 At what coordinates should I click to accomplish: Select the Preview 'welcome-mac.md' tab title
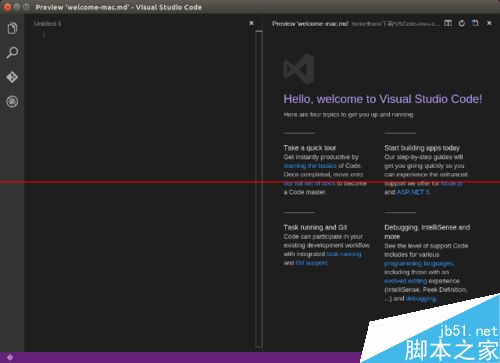(x=310, y=24)
